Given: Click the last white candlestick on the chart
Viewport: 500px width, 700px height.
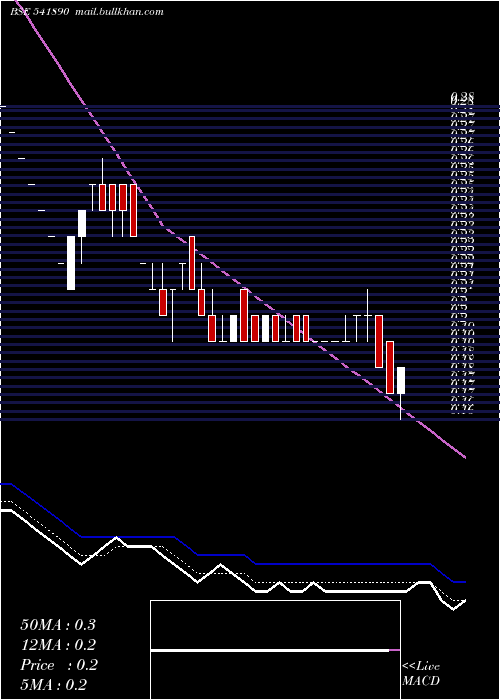Looking at the screenshot, I should [x=401, y=380].
